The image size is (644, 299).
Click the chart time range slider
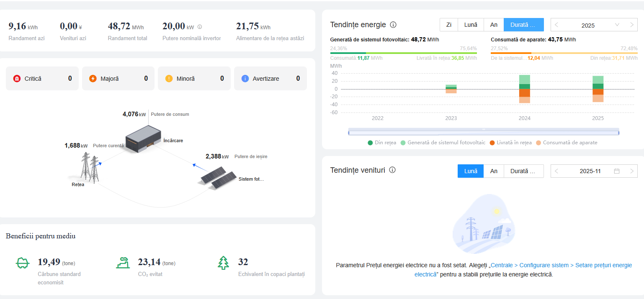[483, 133]
